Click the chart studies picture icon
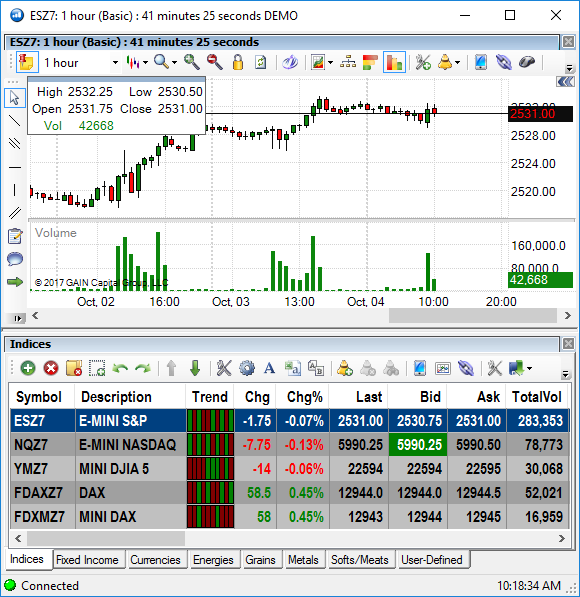580x597 pixels. click(x=318, y=62)
